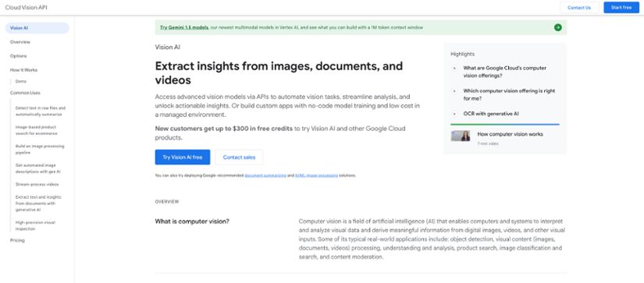
Task: Open Extract text and insights from documents
Action: 38,203
